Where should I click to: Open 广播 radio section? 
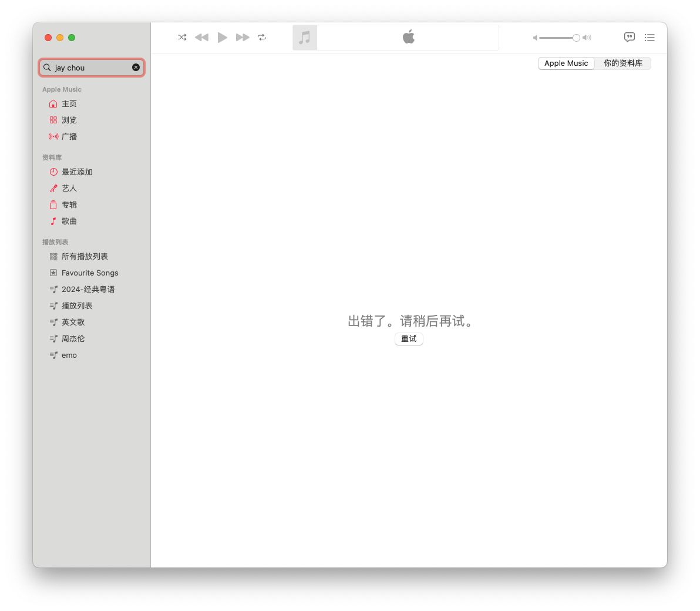click(69, 137)
